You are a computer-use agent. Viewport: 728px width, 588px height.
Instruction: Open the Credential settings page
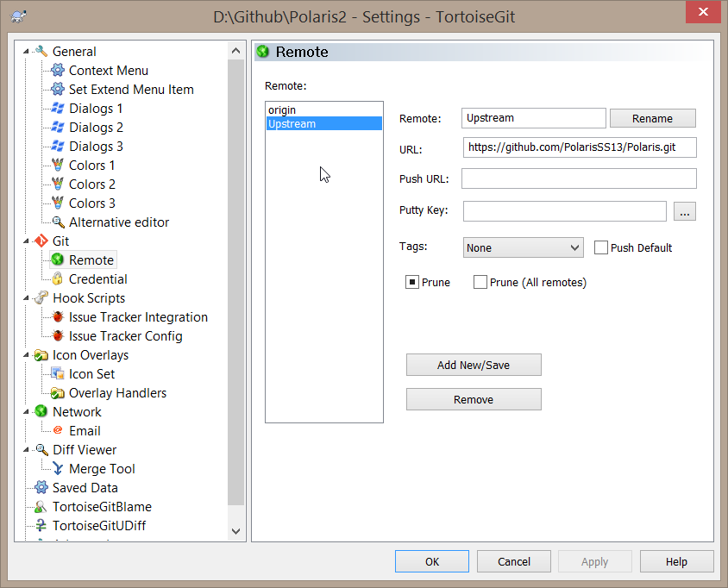tap(98, 279)
